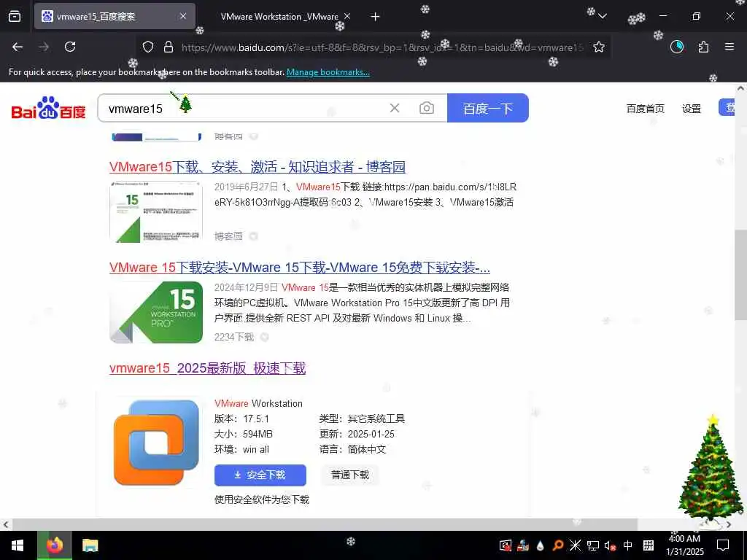Image resolution: width=747 pixels, height=560 pixels.
Task: Click the horizontal scrollbar left arrow
Action: [x=5, y=524]
